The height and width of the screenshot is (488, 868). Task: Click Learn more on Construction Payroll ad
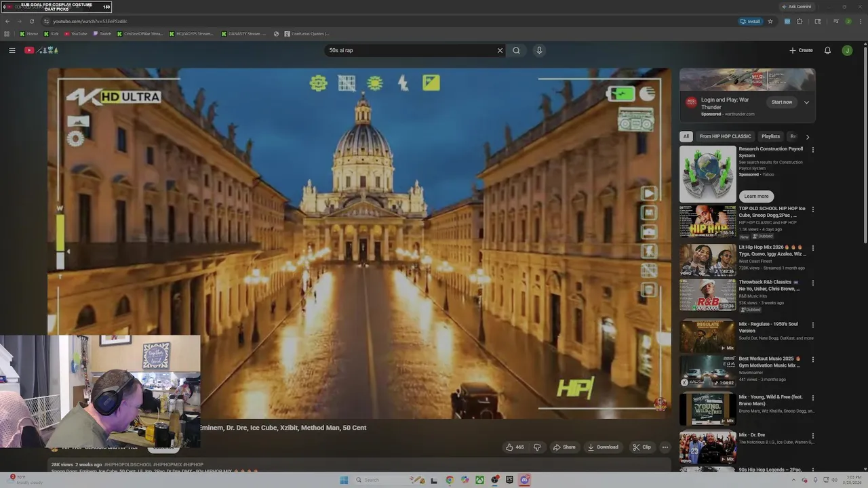tap(756, 196)
